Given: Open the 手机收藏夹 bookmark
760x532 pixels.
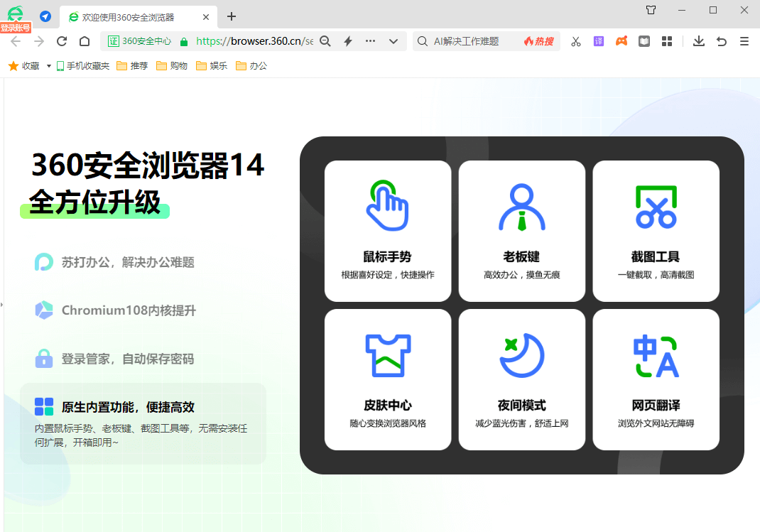Looking at the screenshot, I should click(83, 66).
